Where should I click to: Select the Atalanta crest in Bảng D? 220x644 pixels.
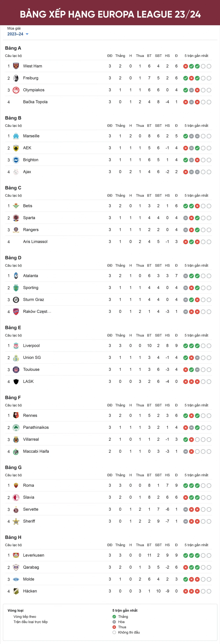coord(16,275)
